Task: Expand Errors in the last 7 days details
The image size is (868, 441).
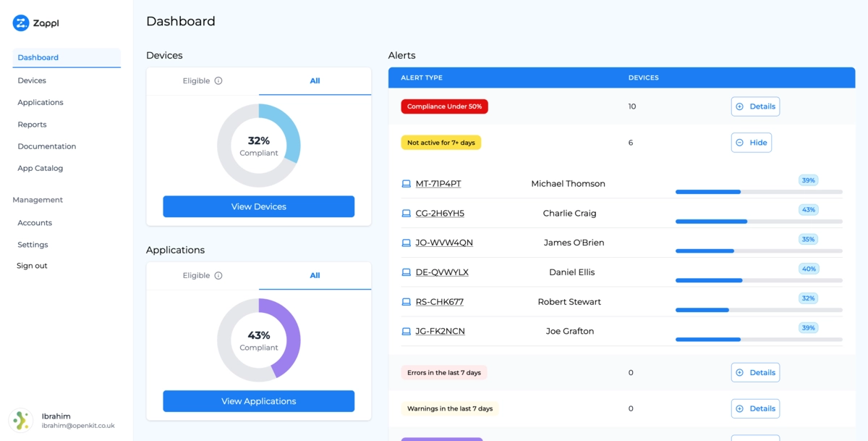Action: tap(755, 373)
